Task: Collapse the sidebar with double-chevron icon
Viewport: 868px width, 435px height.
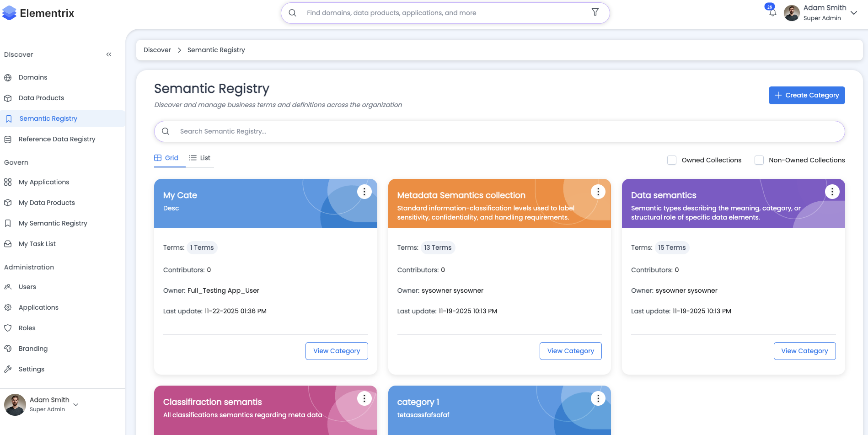Action: 109,54
